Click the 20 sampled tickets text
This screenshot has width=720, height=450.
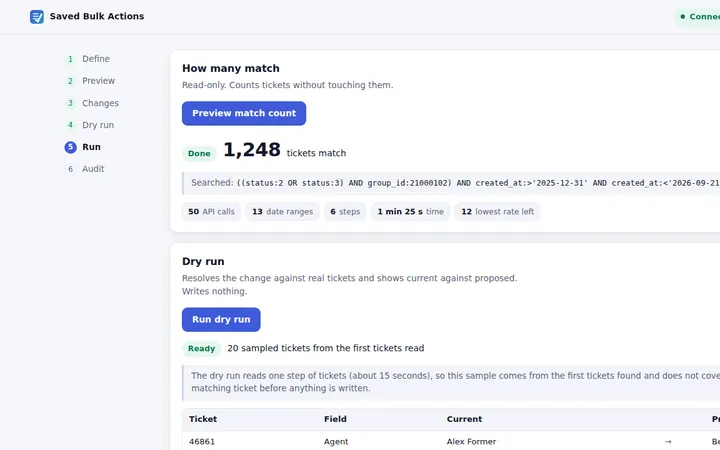(326, 349)
